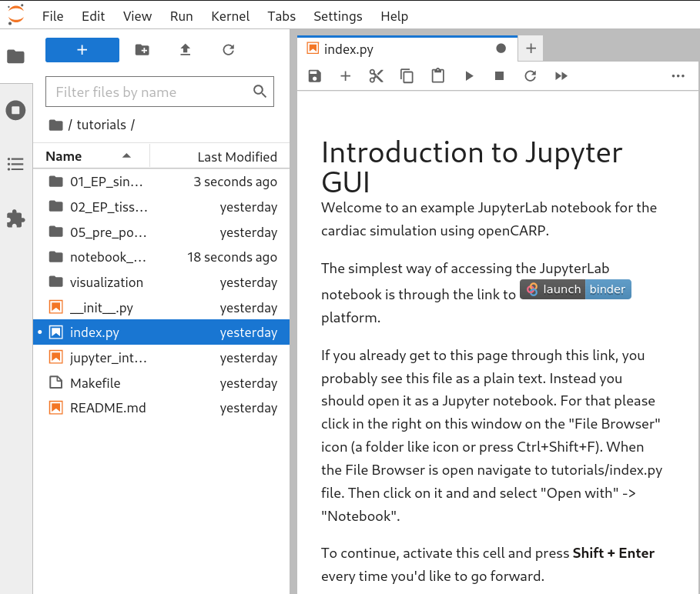The image size is (700, 594).
Task: Insert a new cell below
Action: pos(345,76)
